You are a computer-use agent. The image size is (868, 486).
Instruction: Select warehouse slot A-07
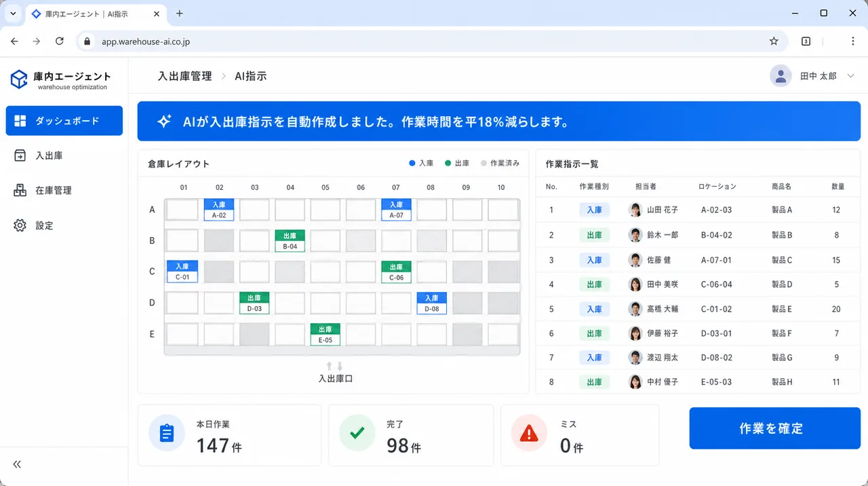pos(396,210)
